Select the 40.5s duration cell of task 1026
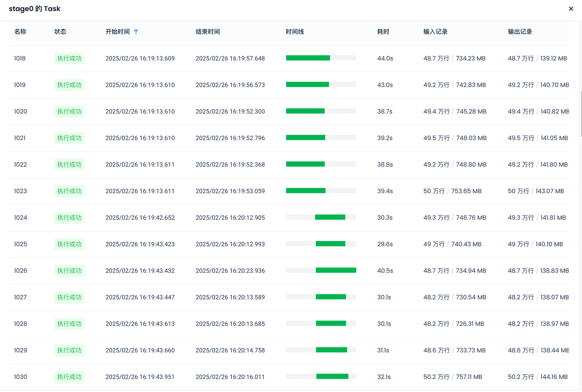582x392 pixels. [385, 271]
